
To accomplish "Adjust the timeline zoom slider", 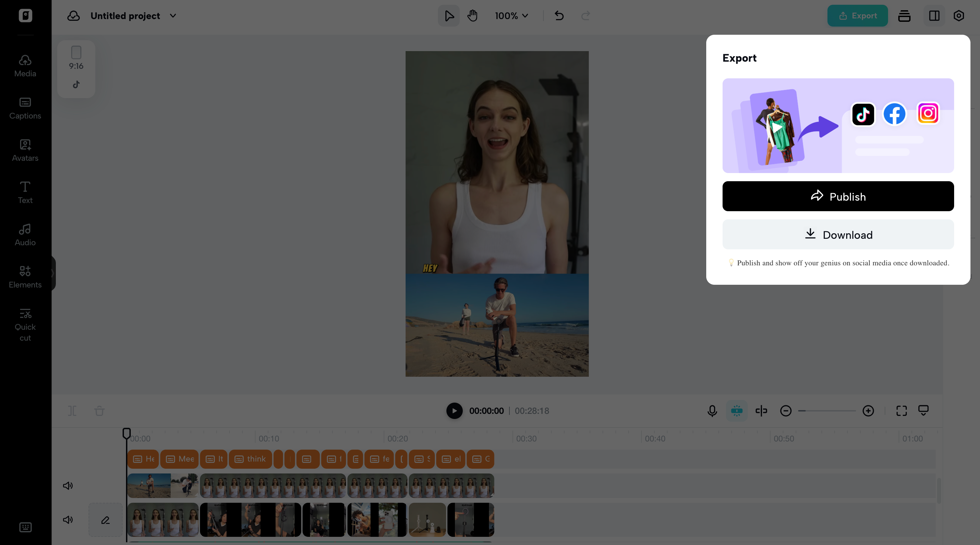I will coord(827,411).
